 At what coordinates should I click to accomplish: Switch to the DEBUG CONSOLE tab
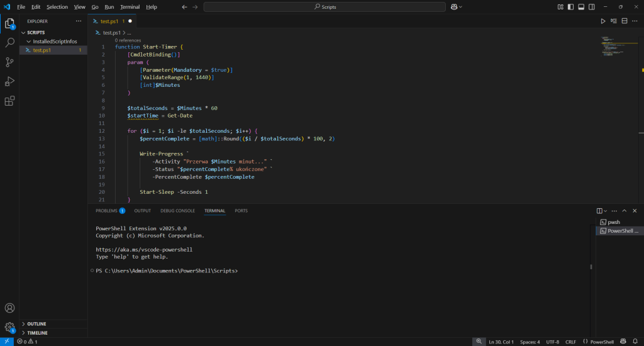pos(177,211)
